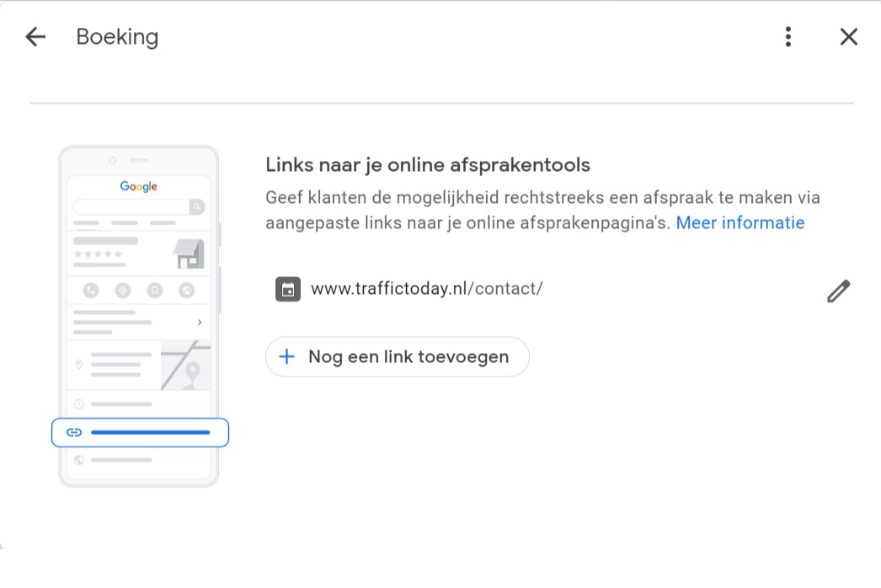
Task: Close the Boeking dialog
Action: click(x=848, y=37)
